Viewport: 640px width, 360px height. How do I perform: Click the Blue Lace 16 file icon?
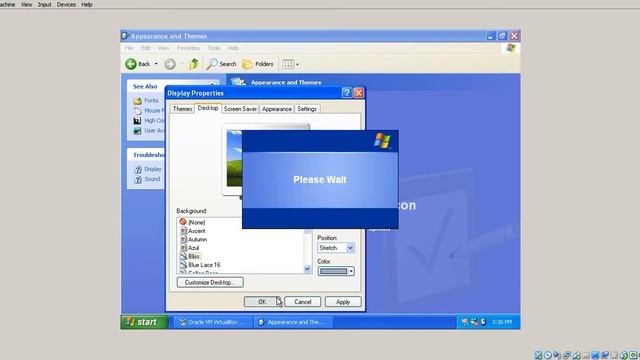183,264
